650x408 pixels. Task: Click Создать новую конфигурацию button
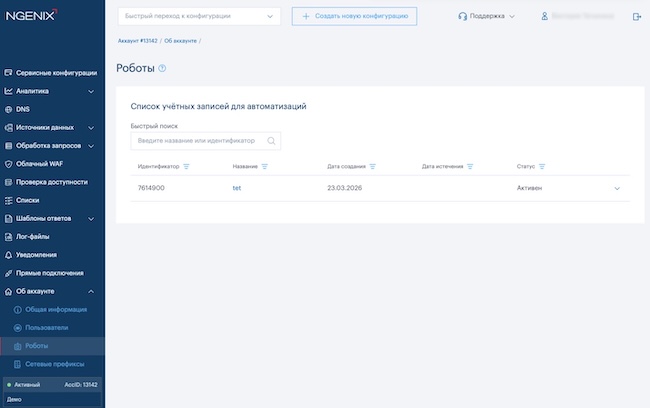click(354, 17)
